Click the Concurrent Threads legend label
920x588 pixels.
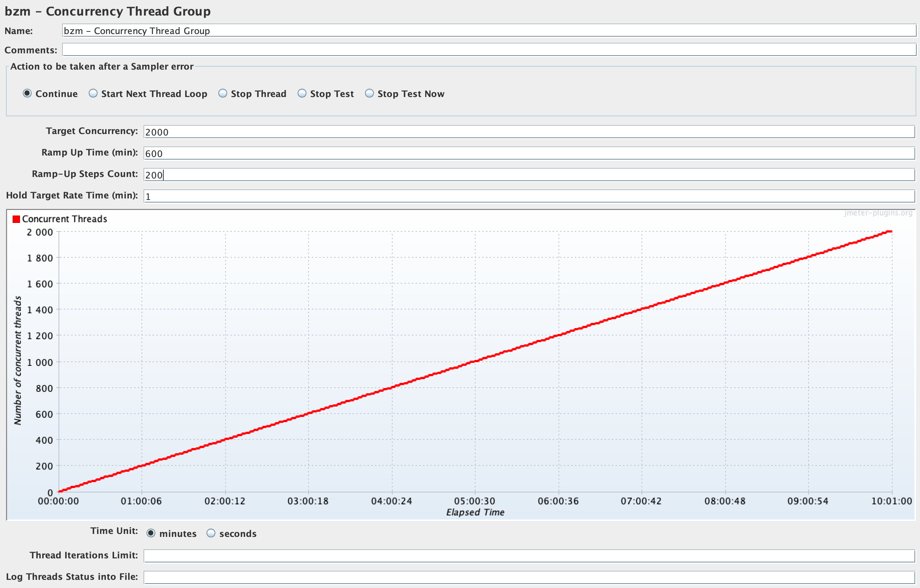click(64, 219)
